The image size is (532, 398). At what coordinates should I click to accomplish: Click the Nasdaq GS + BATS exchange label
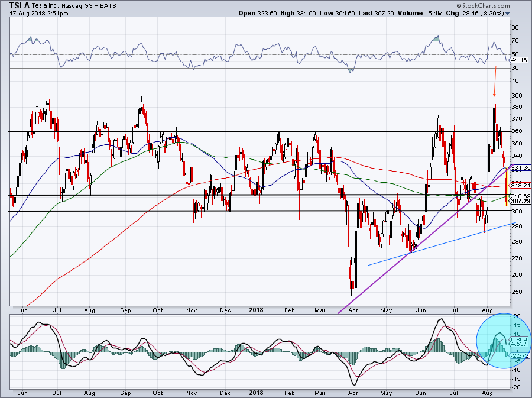89,6
